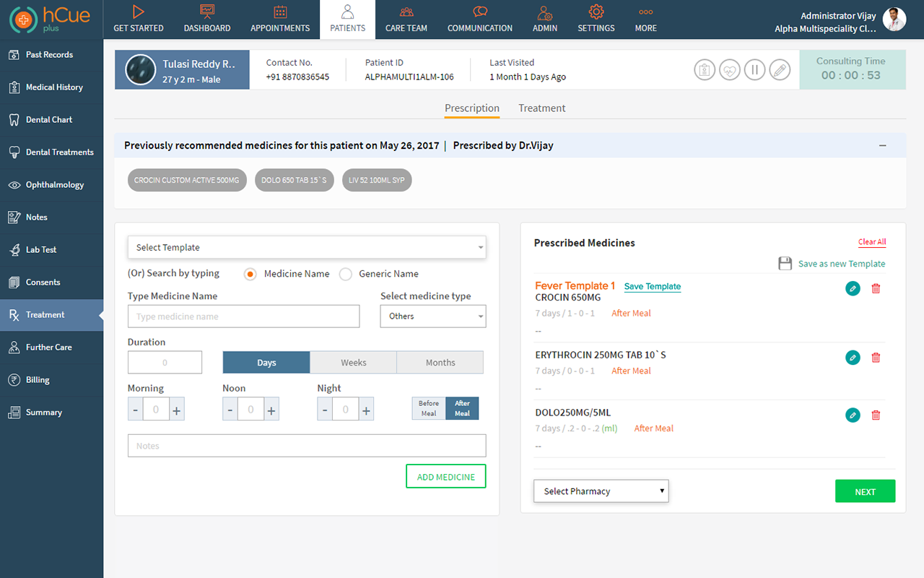
Task: Edit the CROCIN 650MG prescription entry
Action: (853, 288)
